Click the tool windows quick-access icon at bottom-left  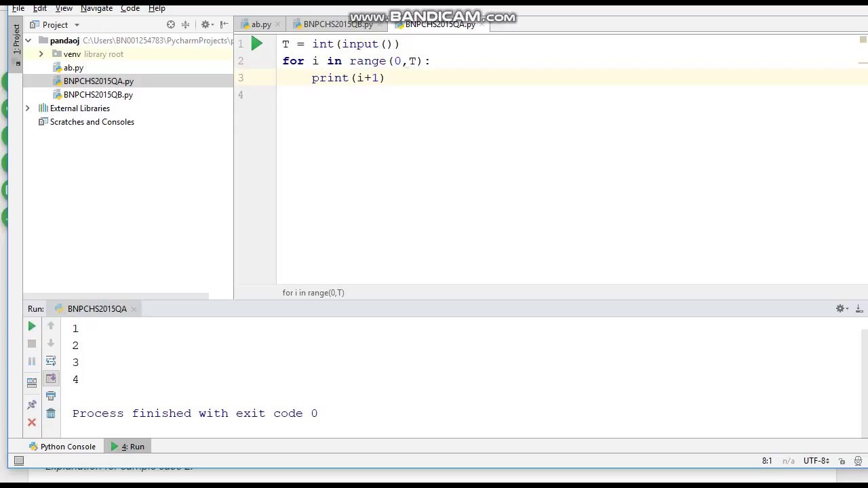[19, 461]
